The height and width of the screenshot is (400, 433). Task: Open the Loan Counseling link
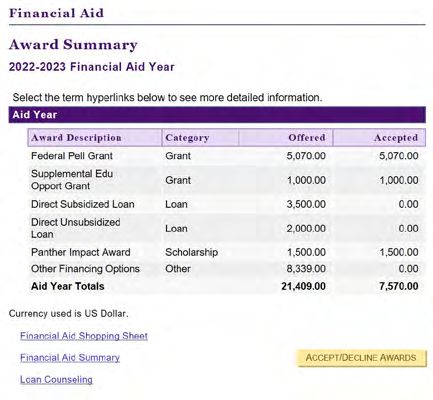coord(56,379)
